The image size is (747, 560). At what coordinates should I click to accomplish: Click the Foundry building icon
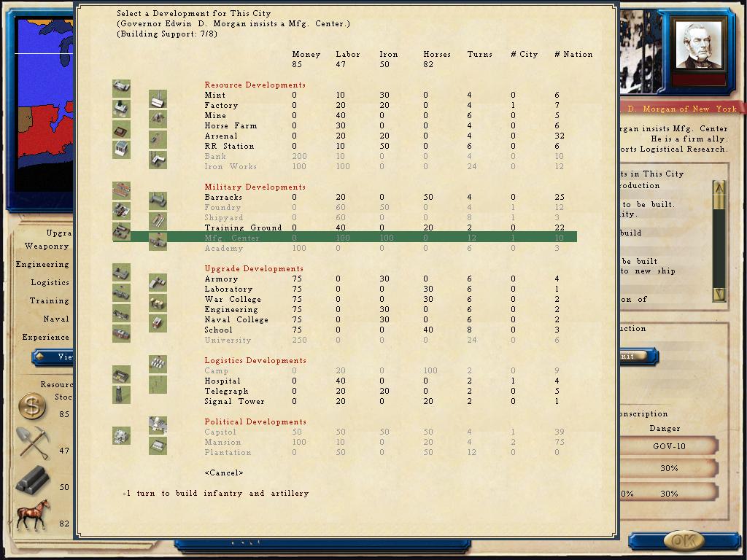click(158, 201)
